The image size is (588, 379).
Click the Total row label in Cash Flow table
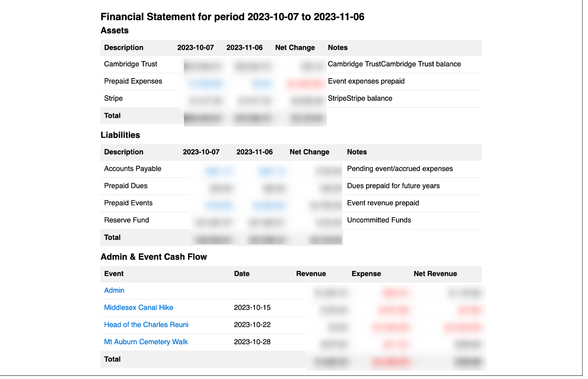[x=112, y=360]
